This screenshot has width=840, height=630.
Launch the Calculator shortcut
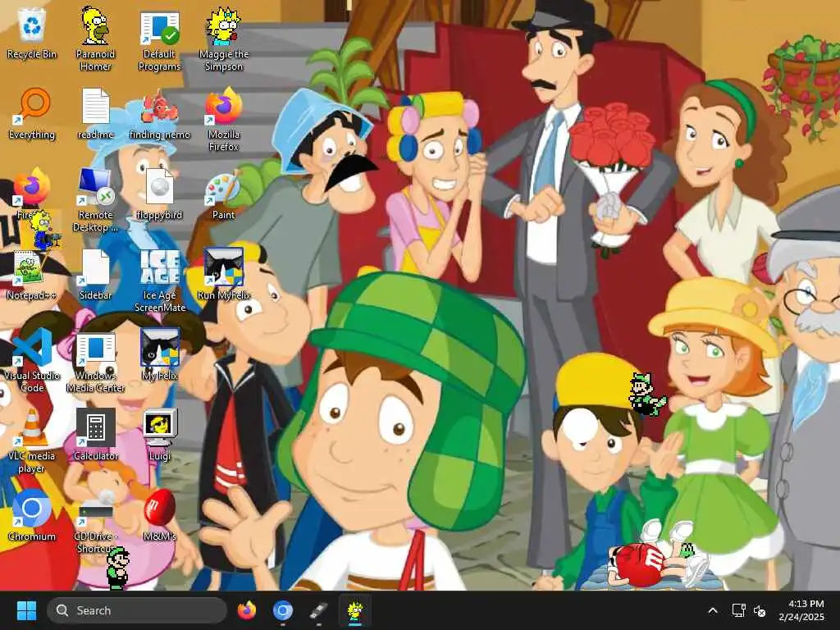click(95, 435)
